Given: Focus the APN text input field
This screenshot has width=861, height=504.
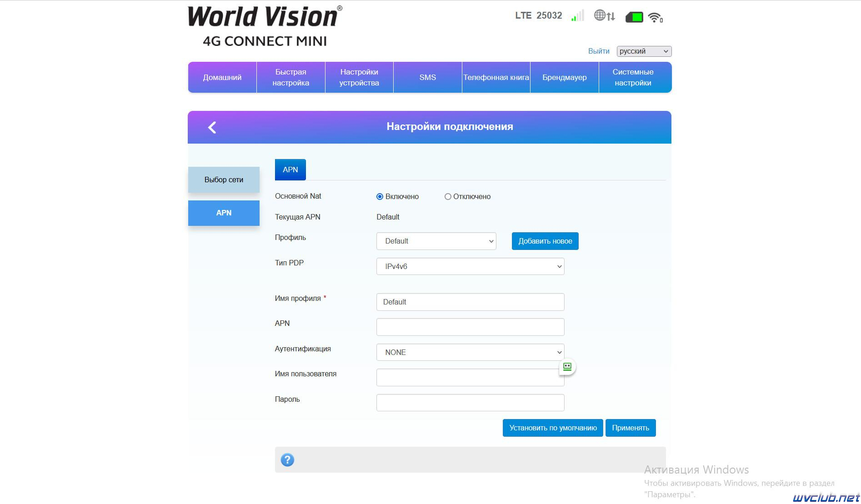Looking at the screenshot, I should tap(470, 327).
